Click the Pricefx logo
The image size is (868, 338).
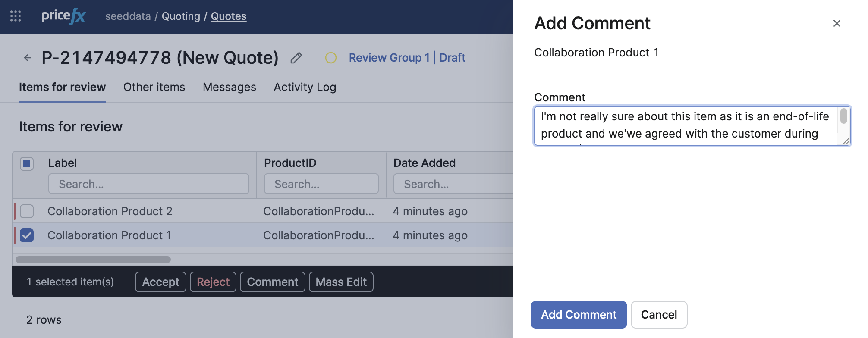(63, 16)
